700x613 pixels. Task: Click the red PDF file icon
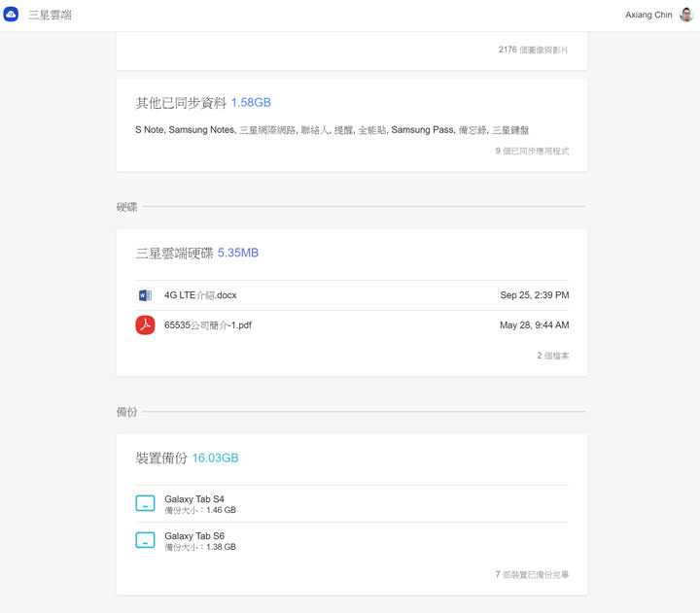click(145, 325)
